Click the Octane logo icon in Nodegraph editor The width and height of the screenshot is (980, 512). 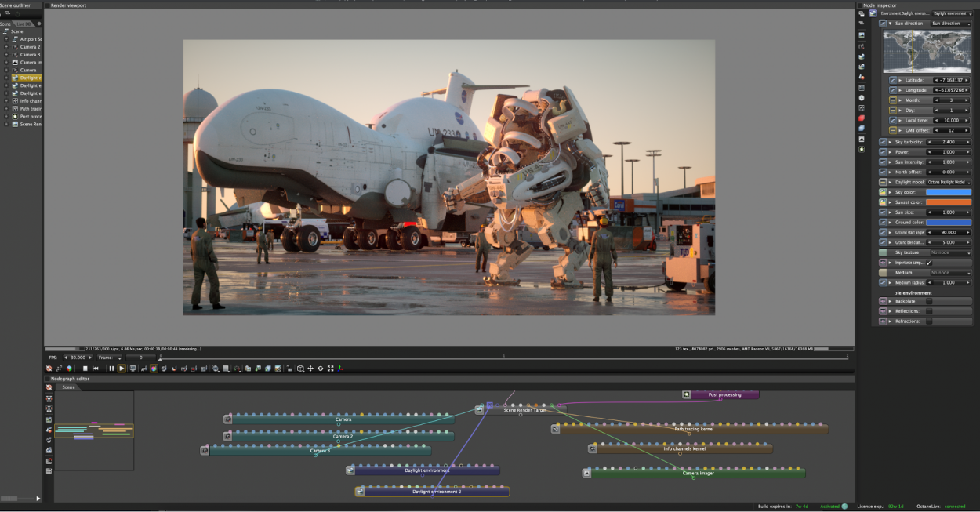pos(49,387)
